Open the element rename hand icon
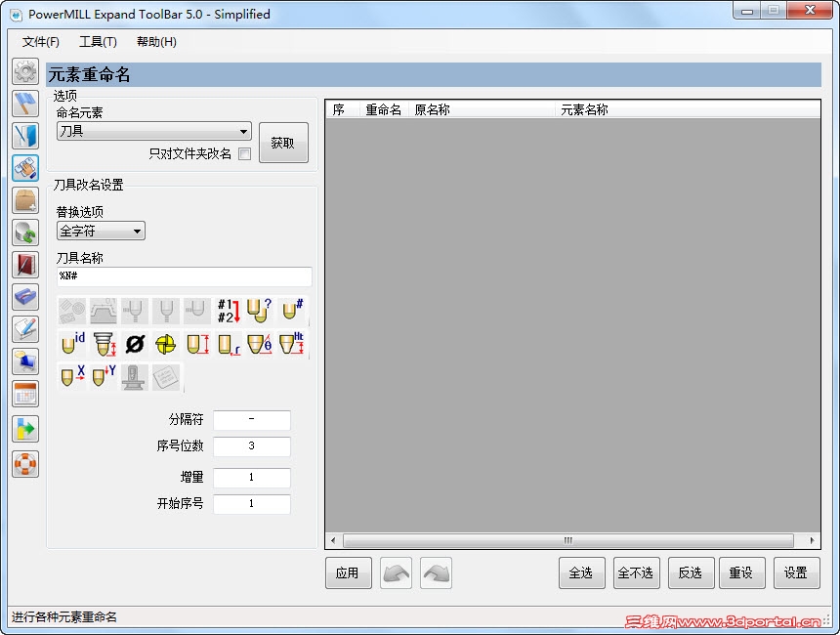840x635 pixels. [25, 168]
